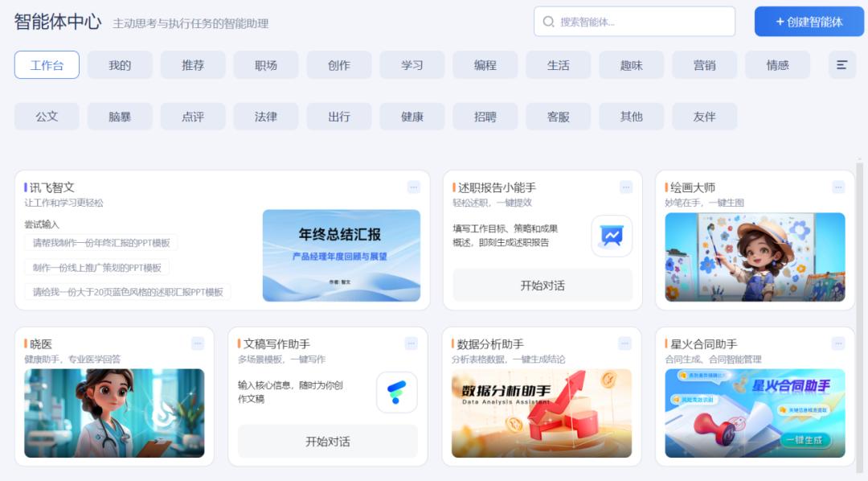The image size is (868, 481).
Task: Open more options on 文稿写作助手 card
Action: [x=411, y=343]
